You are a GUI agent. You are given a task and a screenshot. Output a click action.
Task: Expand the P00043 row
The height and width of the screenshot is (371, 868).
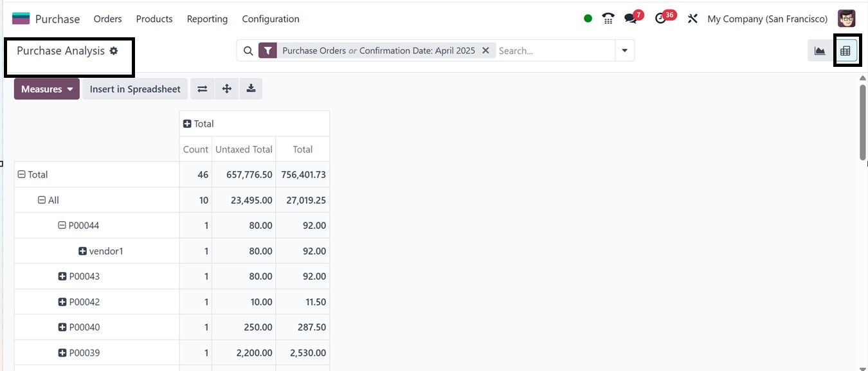pyautogui.click(x=62, y=276)
